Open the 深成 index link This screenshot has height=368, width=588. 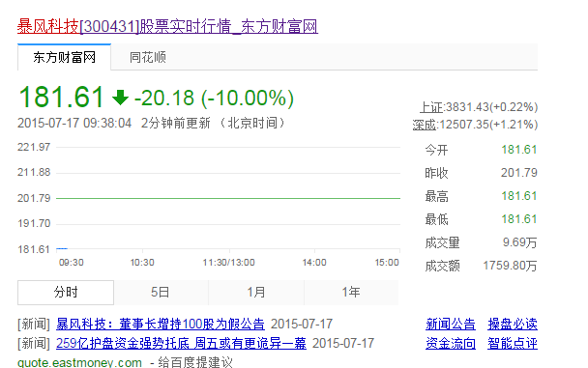tap(425, 125)
